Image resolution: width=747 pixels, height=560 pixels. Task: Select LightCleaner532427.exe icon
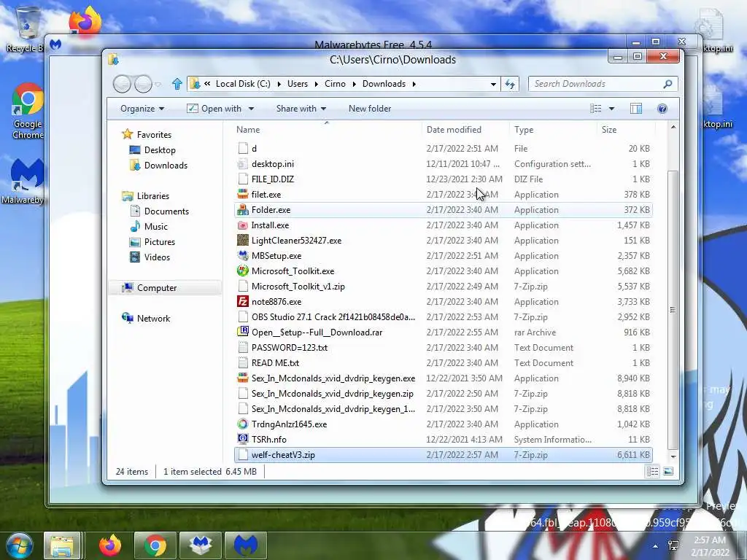[243, 241]
